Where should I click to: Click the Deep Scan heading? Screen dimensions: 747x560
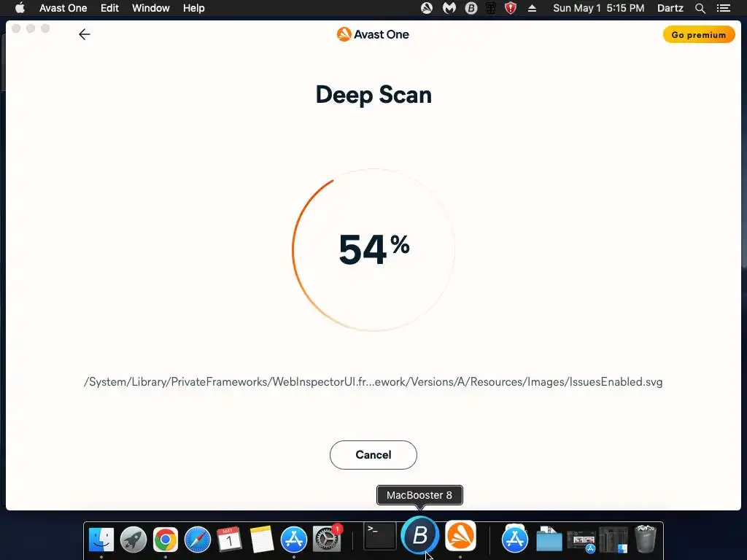373,95
